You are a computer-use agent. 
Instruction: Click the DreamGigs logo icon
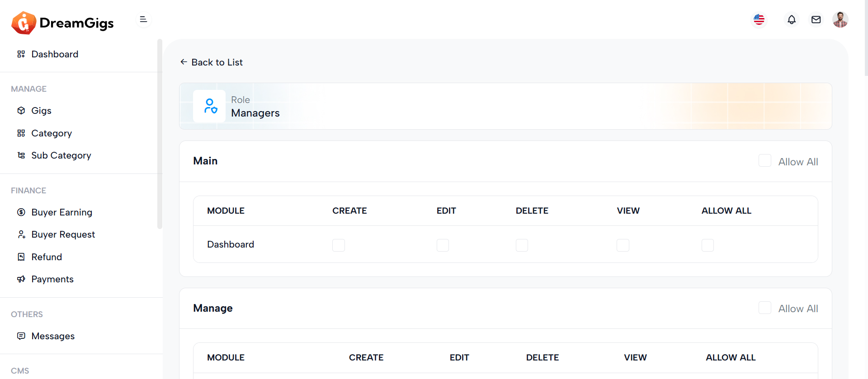point(24,23)
